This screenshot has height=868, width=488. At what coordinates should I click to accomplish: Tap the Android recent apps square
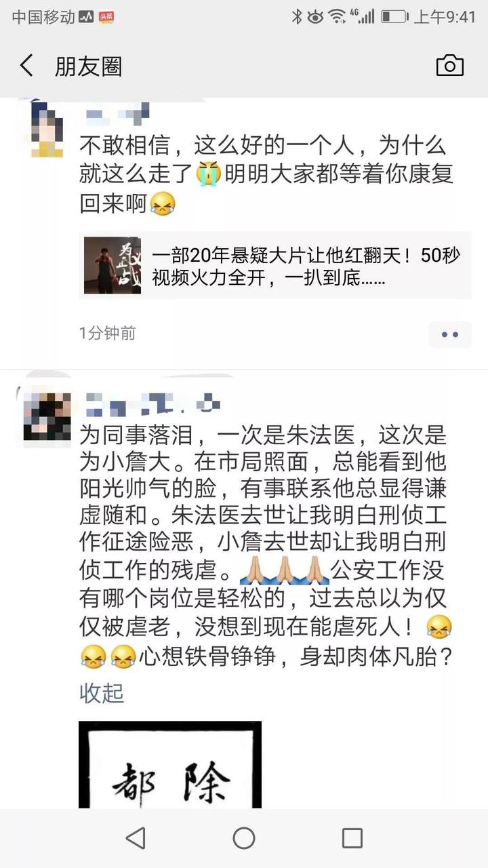click(x=352, y=838)
